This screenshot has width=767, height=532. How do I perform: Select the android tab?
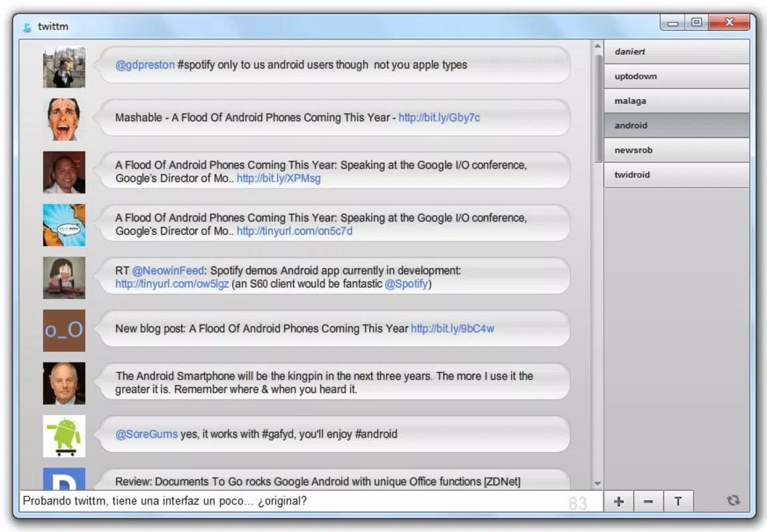click(677, 126)
